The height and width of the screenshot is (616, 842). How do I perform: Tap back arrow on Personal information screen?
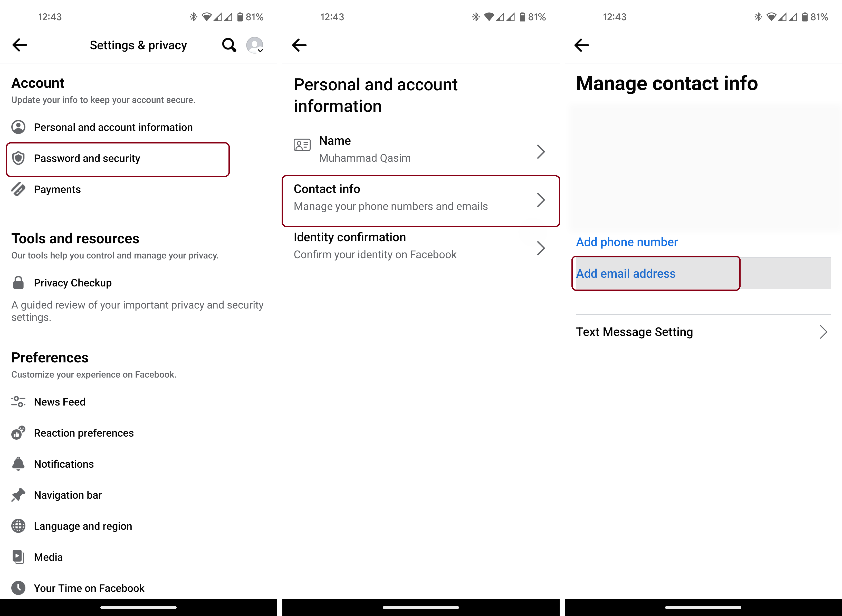point(299,45)
